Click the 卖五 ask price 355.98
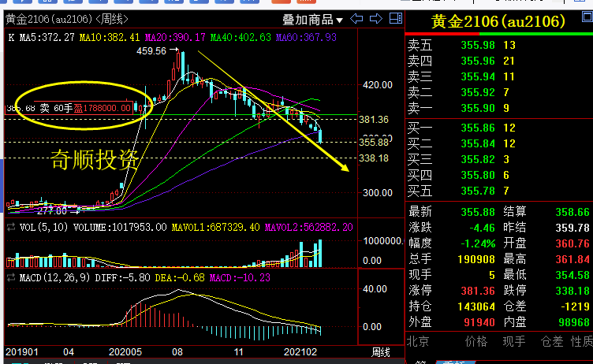Image resolution: width=593 pixels, height=364 pixels. pos(477,45)
